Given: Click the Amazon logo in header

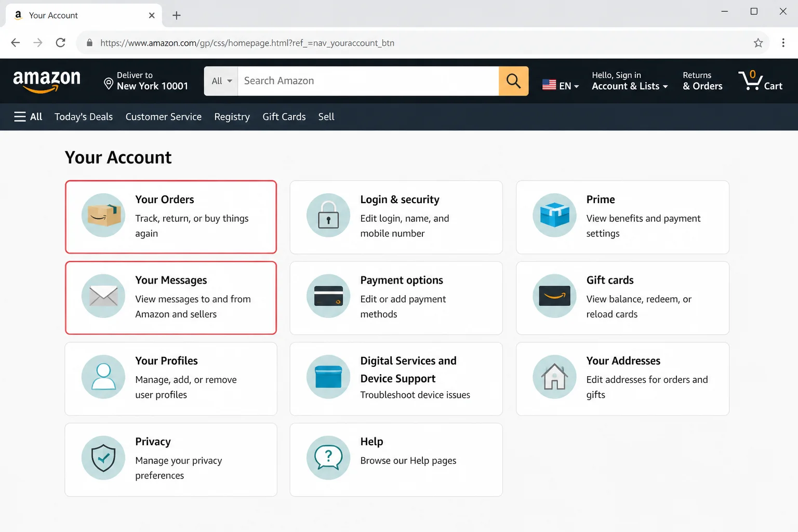Looking at the screenshot, I should coord(47,82).
